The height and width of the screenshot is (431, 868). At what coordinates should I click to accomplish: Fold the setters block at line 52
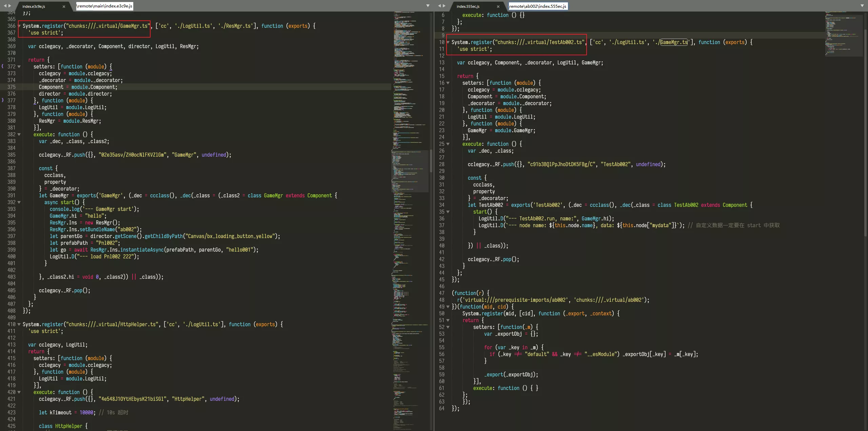pos(448,327)
